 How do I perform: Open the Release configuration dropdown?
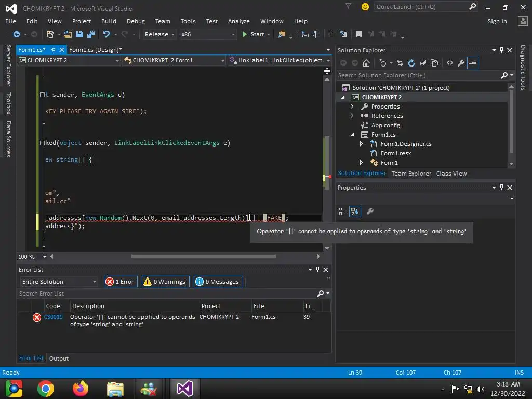159,34
